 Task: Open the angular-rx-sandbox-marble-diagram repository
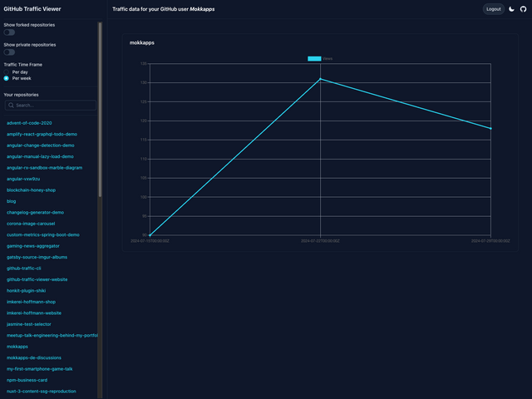tap(44, 168)
